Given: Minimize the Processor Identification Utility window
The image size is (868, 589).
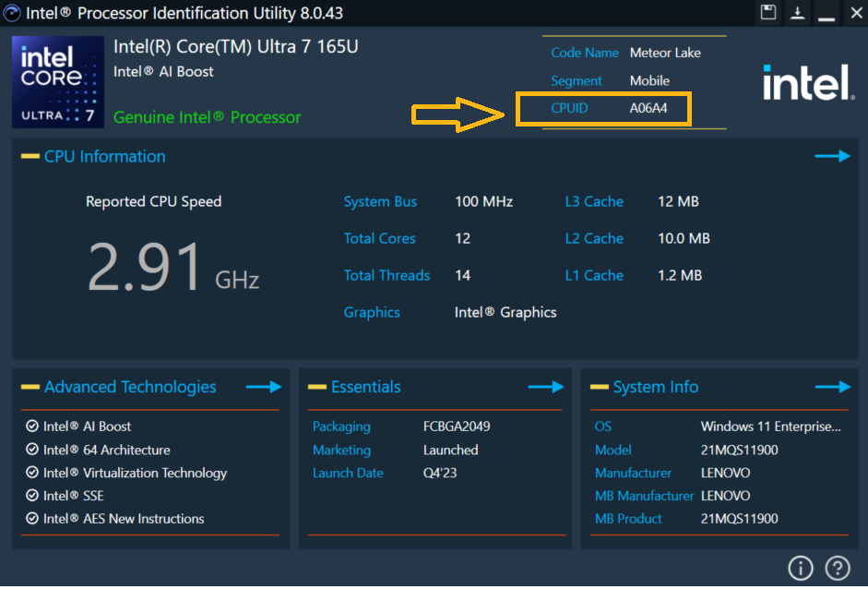Looking at the screenshot, I should coord(826,18).
